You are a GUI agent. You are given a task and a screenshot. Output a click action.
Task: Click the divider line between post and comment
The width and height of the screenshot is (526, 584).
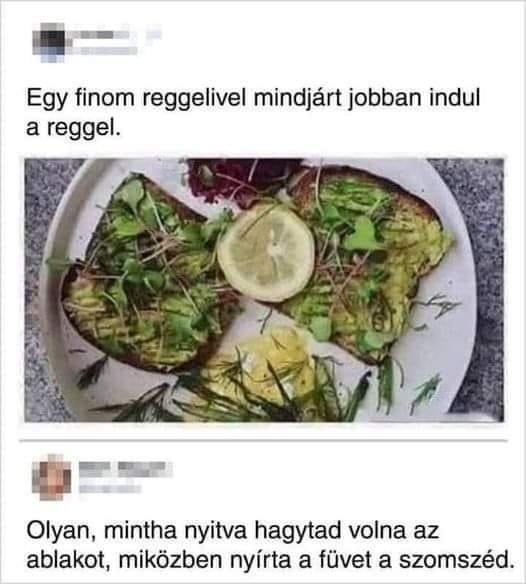[x=264, y=440]
